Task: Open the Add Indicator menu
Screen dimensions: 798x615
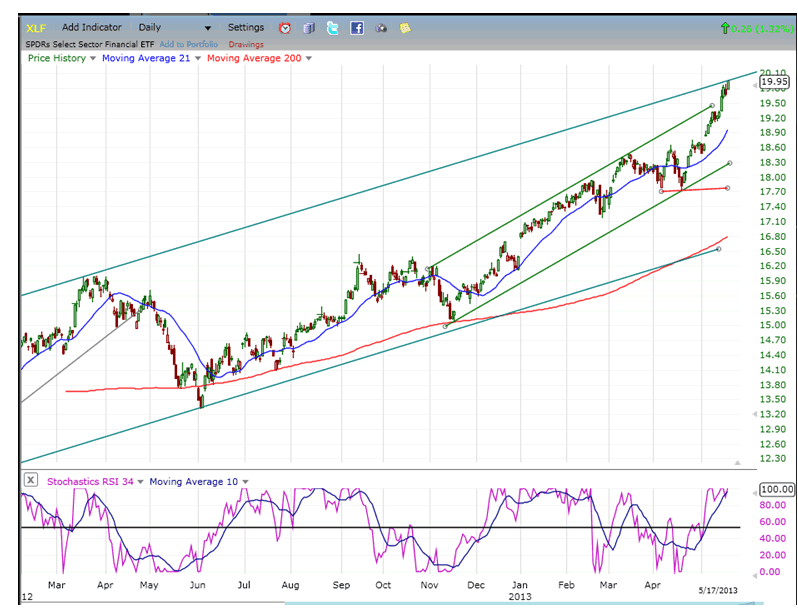Action: [x=91, y=28]
